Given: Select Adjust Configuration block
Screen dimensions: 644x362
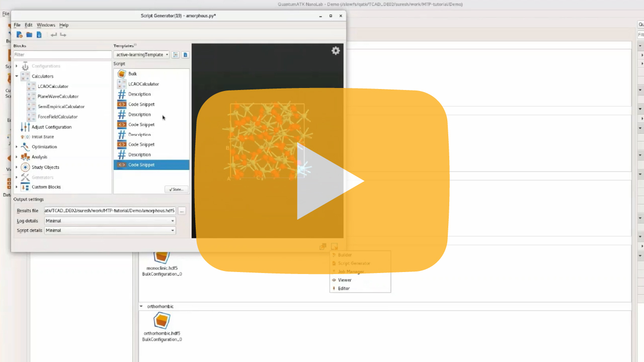Looking at the screenshot, I should (x=51, y=127).
